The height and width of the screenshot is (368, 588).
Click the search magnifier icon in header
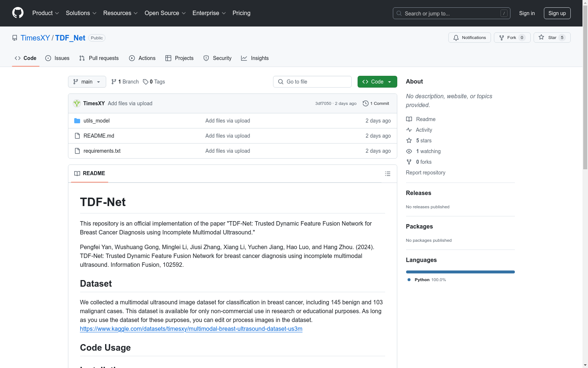399,13
